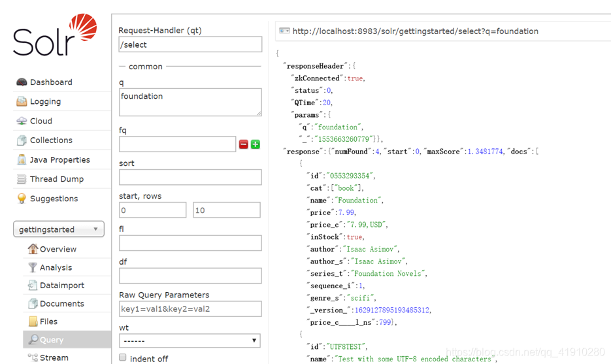
Task: Click the fq filter query field
Action: click(x=177, y=144)
